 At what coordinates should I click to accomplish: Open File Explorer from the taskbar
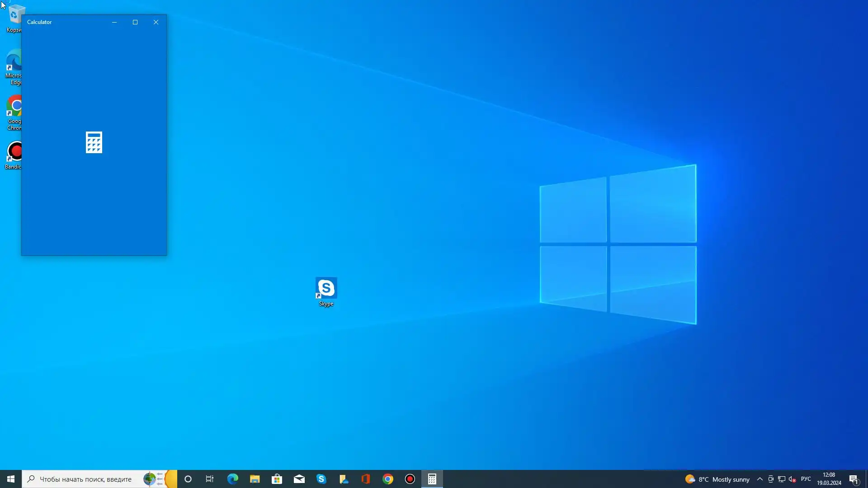click(255, 479)
